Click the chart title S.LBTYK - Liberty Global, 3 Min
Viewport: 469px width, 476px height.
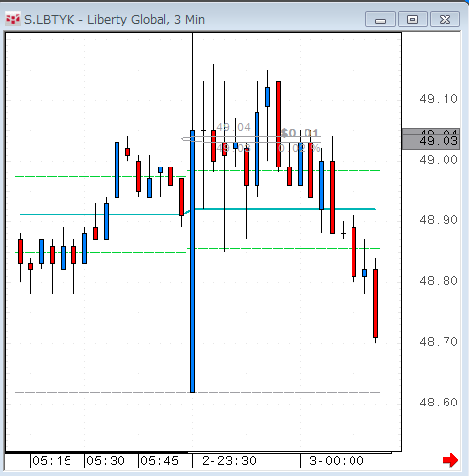point(115,20)
